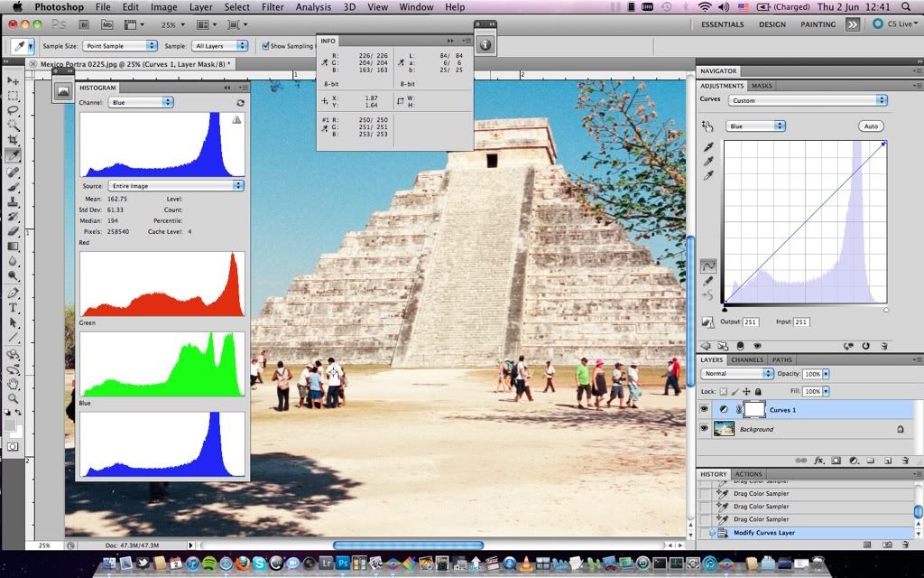Open the Filter menu
924x578 pixels.
(273, 7)
